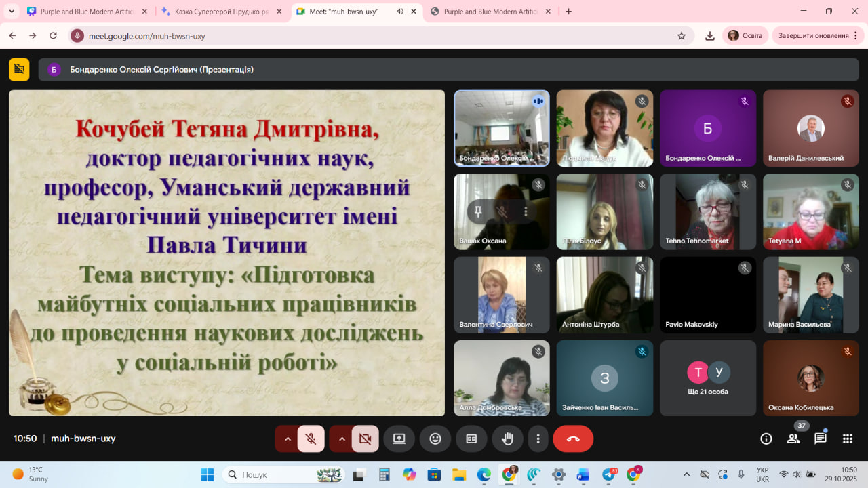Open the emoji reactions button

tap(435, 439)
